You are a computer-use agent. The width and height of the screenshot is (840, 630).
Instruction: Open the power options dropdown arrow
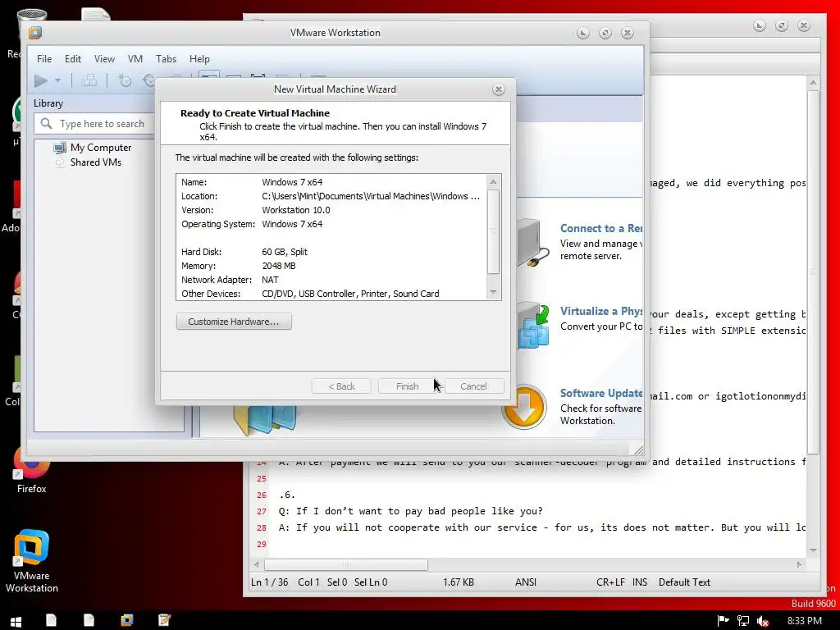click(x=58, y=81)
